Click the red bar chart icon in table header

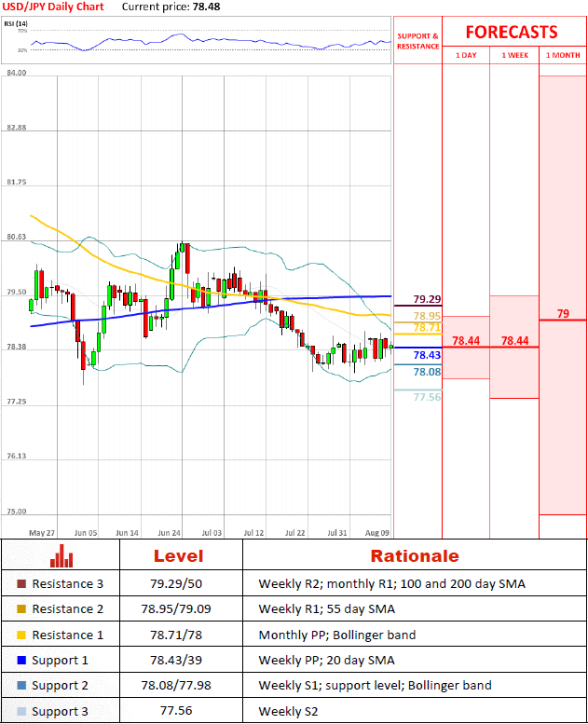click(x=62, y=555)
